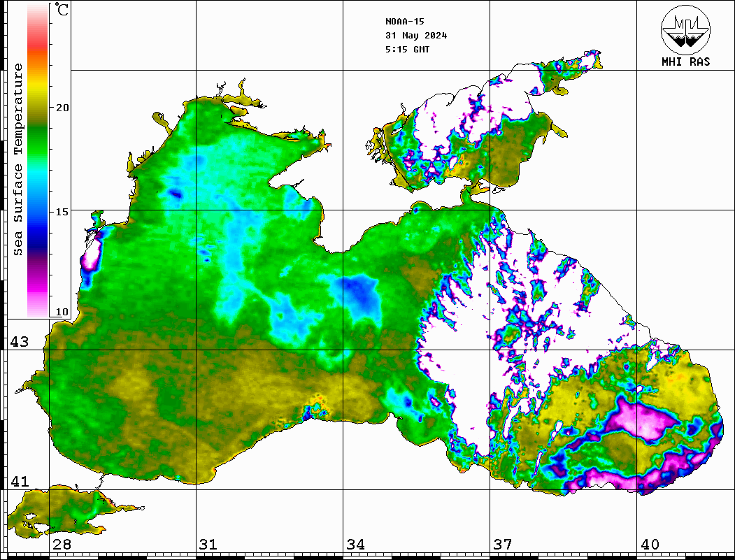Click the latitude 41 axis label
Image resolution: width=735 pixels, height=560 pixels.
[20, 482]
